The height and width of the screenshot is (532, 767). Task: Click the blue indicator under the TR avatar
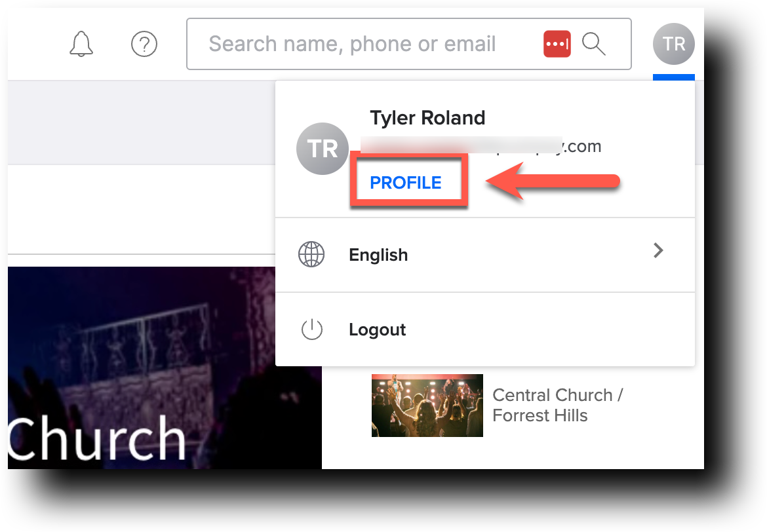pyautogui.click(x=673, y=77)
